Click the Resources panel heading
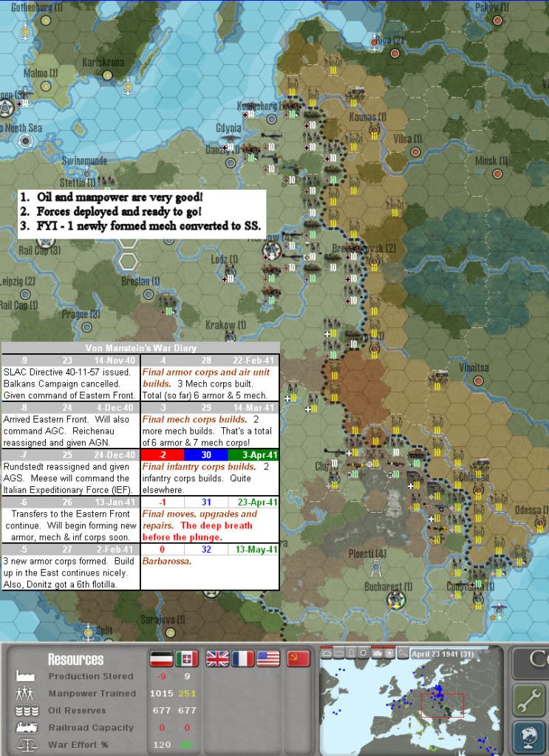 coord(75,659)
